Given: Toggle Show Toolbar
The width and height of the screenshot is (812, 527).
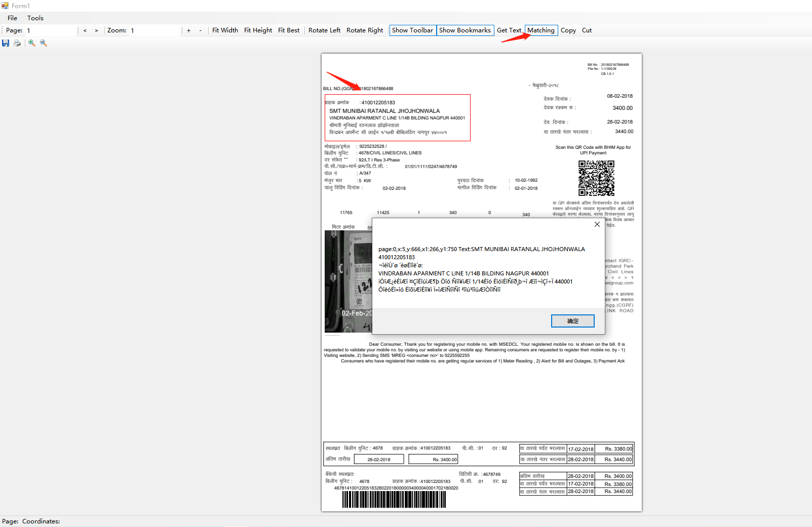Looking at the screenshot, I should click(412, 30).
